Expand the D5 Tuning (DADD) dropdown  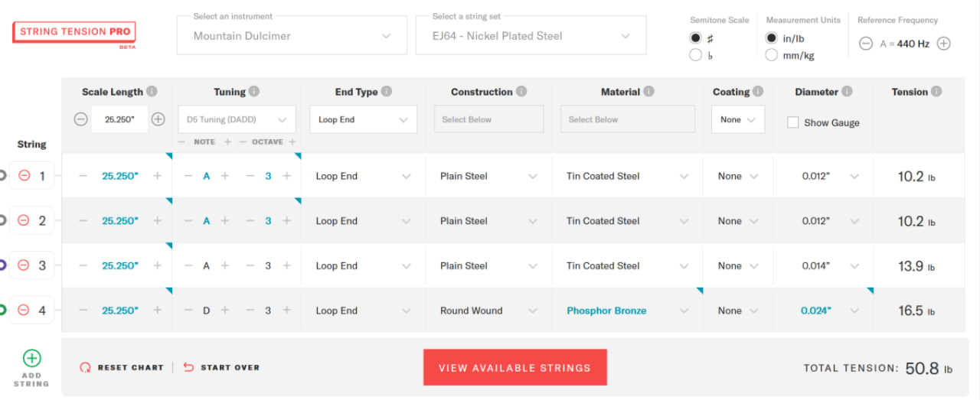pos(237,119)
